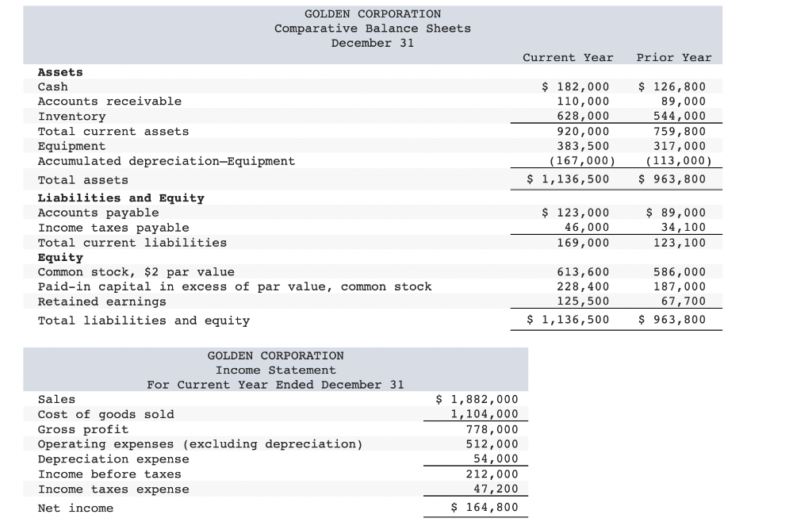812x526 pixels.
Task: Select Common stock prior value 586,000
Action: 680,271
